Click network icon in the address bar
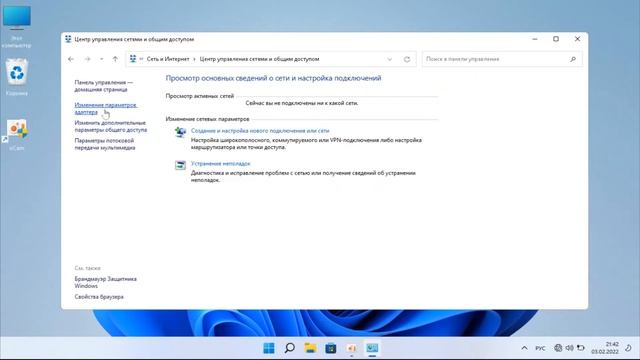Image resolution: width=640 pixels, height=360 pixels. click(133, 59)
